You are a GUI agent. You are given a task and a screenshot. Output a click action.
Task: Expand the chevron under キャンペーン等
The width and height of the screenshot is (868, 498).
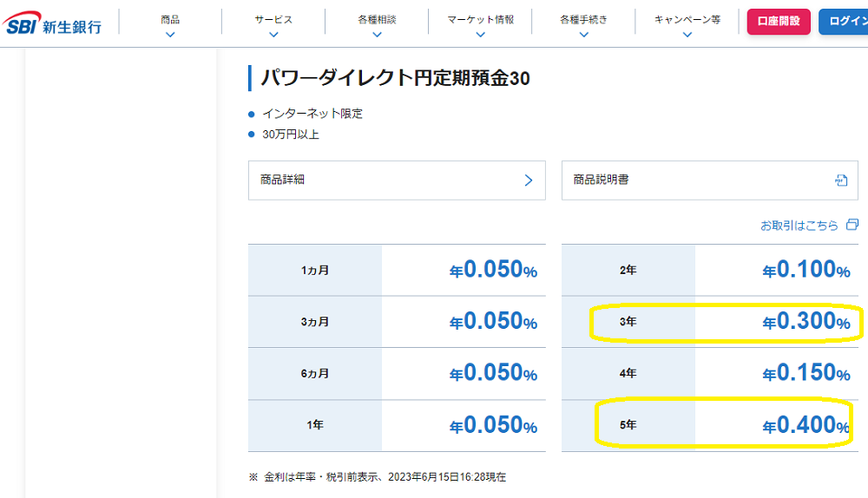[687, 35]
